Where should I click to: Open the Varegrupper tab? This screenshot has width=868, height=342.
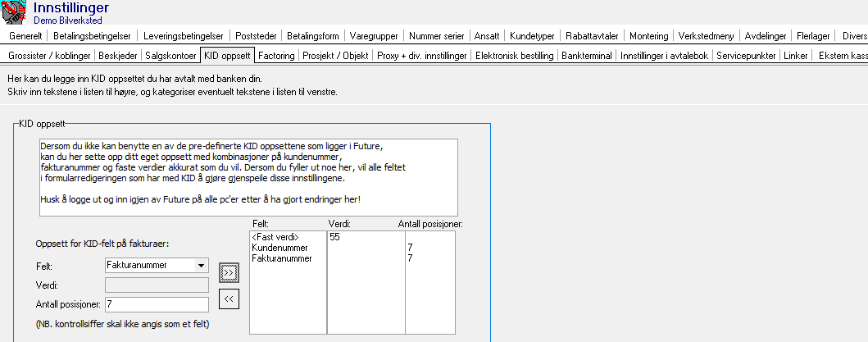pos(374,36)
